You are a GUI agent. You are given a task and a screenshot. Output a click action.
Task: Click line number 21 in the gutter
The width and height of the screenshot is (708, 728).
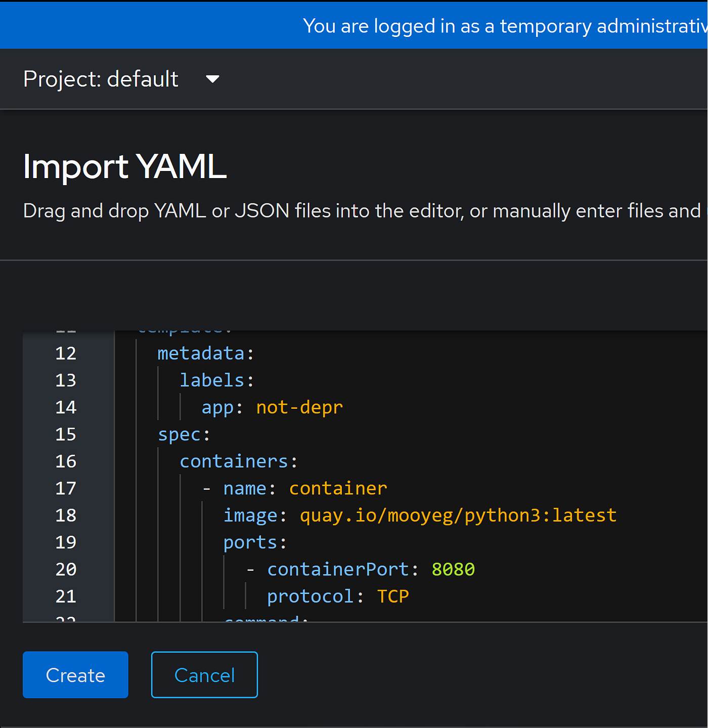click(x=66, y=596)
